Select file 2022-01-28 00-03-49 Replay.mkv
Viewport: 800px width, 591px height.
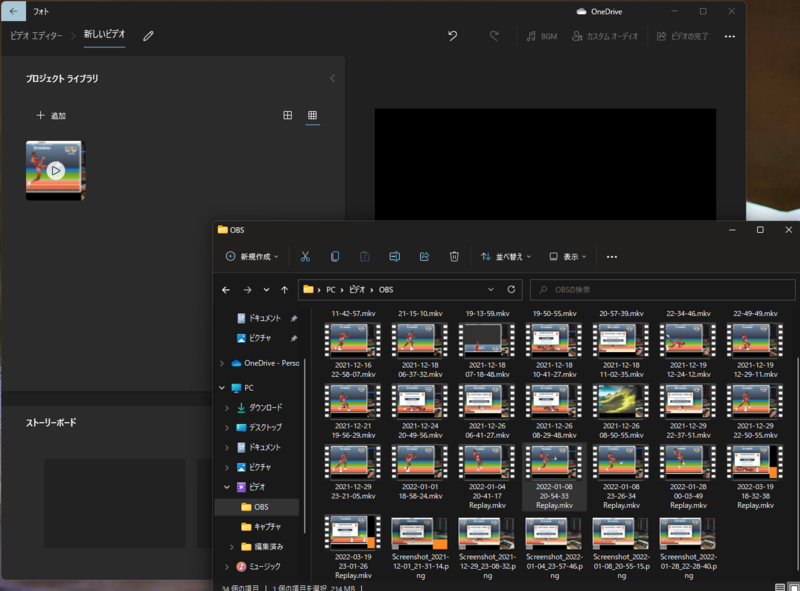(x=688, y=477)
